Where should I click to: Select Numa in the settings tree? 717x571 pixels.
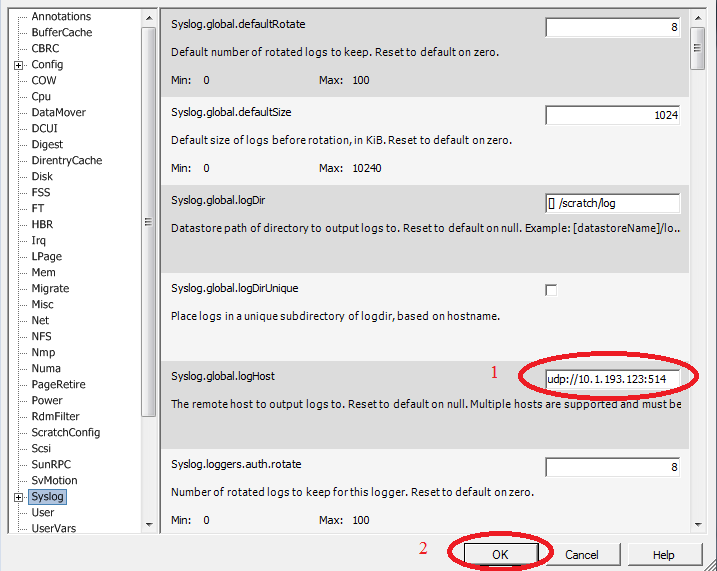(46, 368)
